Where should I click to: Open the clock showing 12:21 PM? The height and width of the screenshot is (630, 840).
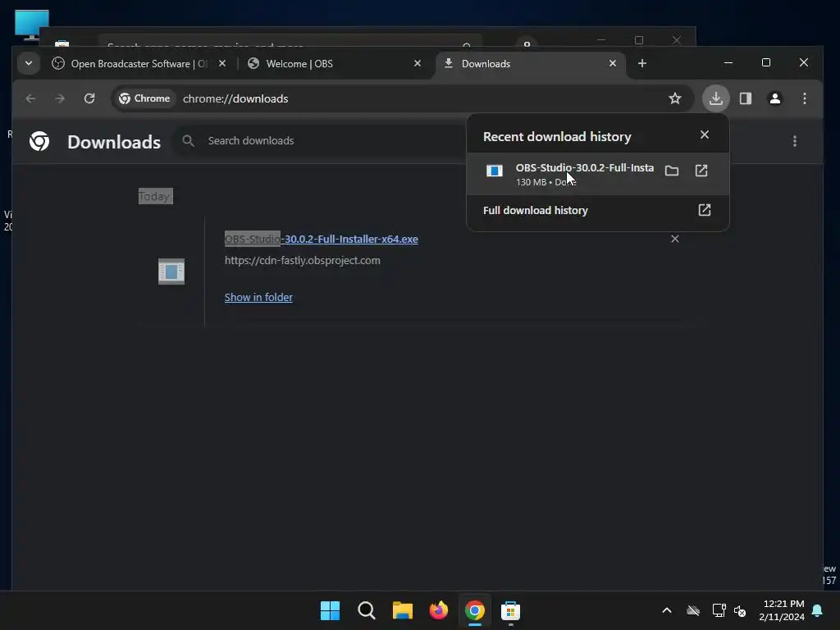[782, 610]
